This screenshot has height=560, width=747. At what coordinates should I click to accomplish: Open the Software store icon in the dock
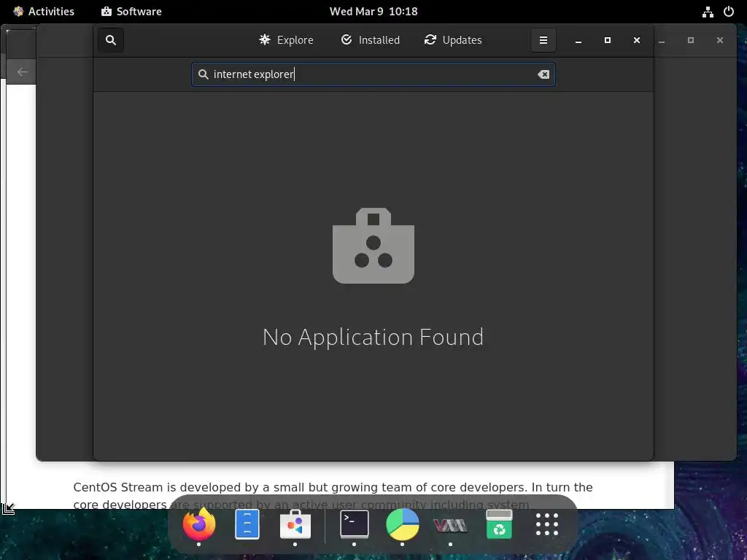pos(295,524)
